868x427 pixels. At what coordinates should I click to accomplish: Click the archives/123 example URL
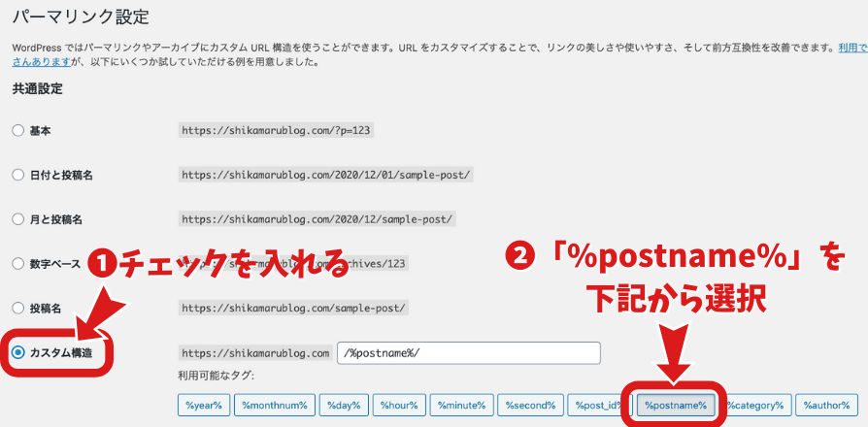point(293,264)
